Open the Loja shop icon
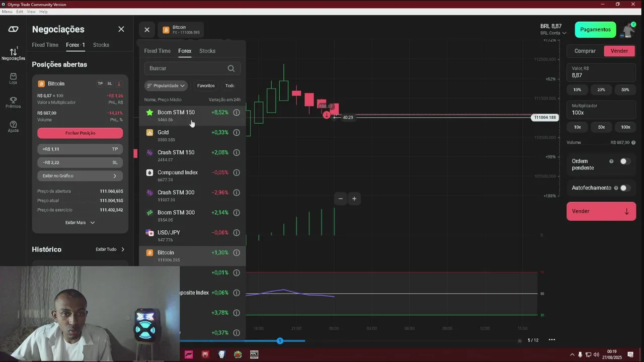 coord(13,78)
